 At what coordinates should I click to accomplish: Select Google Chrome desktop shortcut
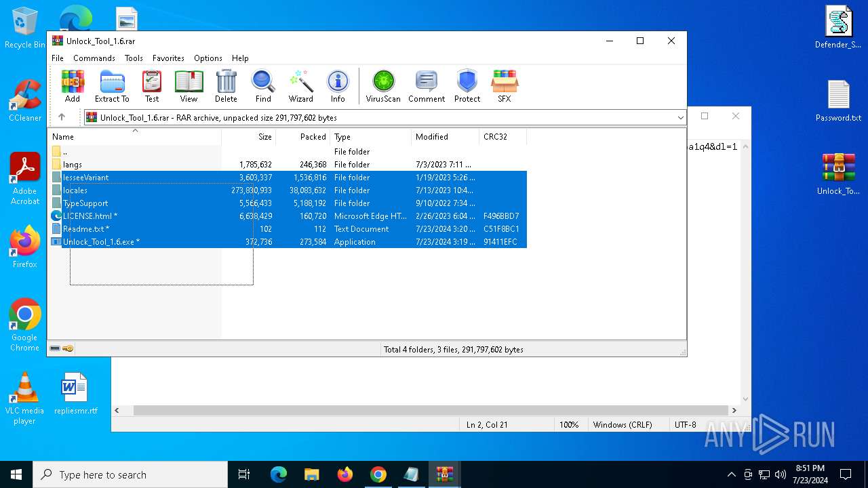[x=24, y=325]
